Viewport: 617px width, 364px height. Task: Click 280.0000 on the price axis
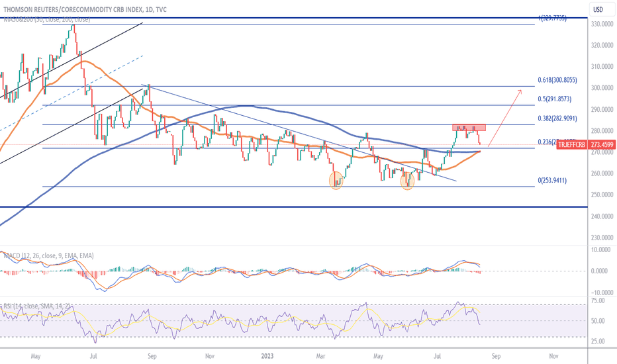(x=602, y=130)
